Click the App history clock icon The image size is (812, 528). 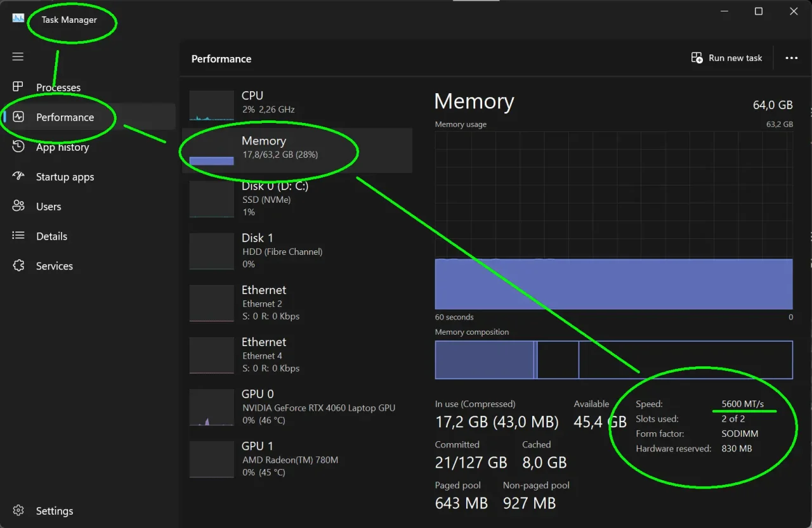coord(18,146)
